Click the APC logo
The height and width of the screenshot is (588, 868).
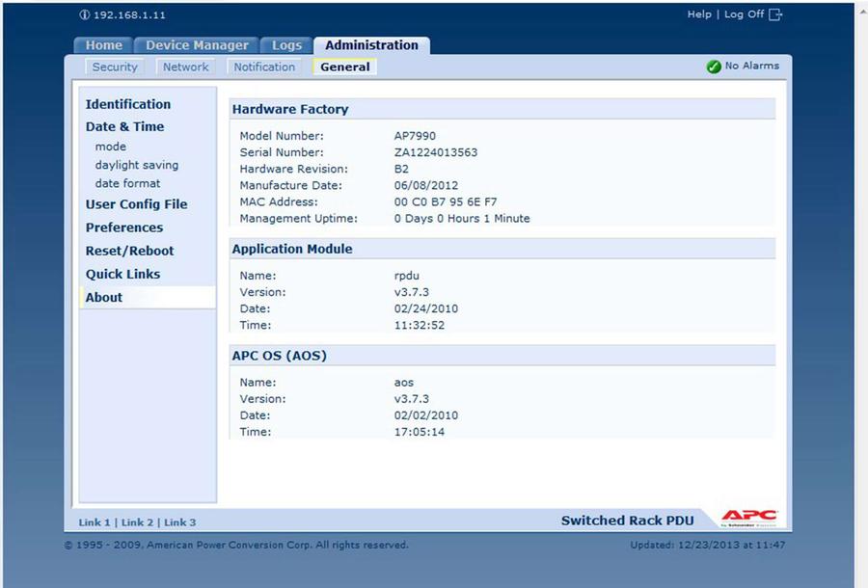point(748,518)
